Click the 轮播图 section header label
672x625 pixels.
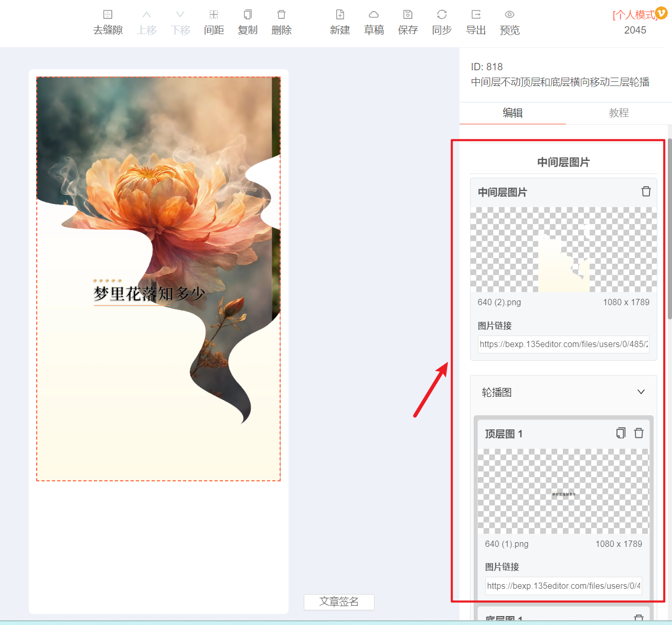pos(497,392)
